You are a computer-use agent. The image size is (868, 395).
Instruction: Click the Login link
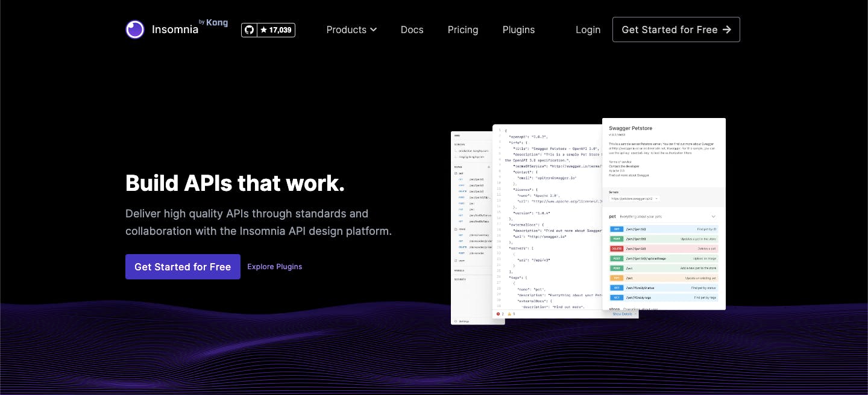click(588, 30)
